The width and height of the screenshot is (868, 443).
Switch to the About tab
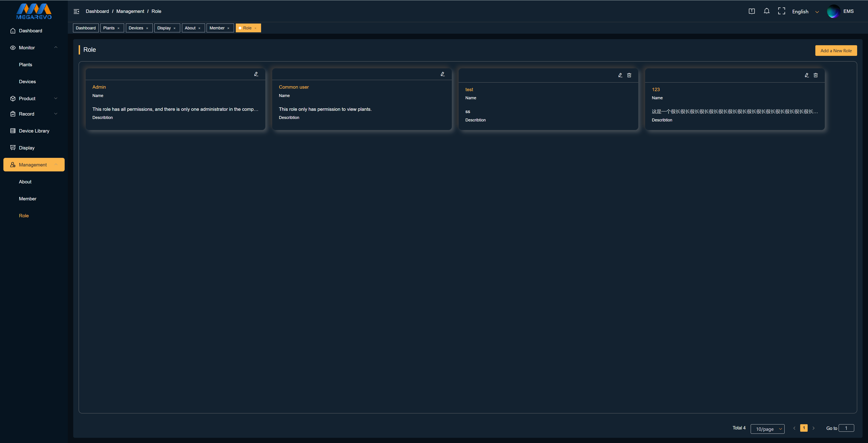click(190, 28)
